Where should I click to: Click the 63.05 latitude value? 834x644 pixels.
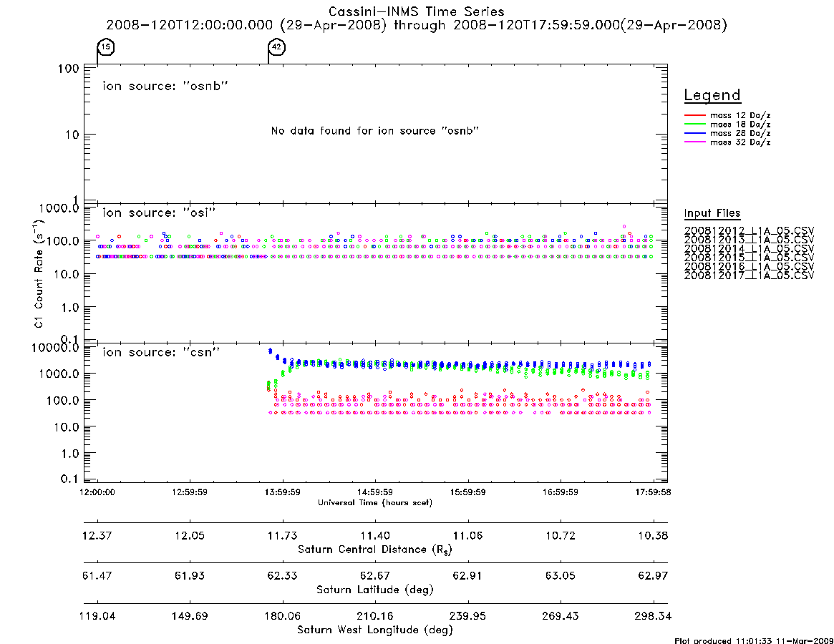click(x=560, y=576)
